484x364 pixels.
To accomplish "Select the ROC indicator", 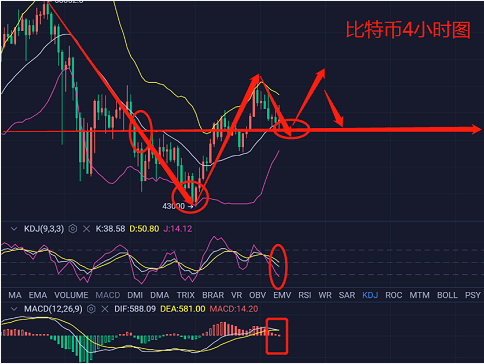I will [394, 295].
